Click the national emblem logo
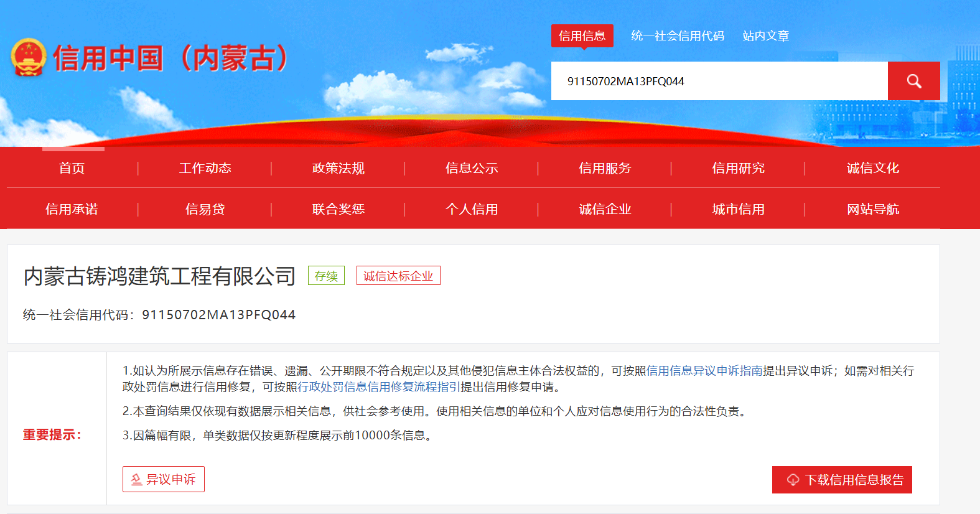 (x=28, y=59)
